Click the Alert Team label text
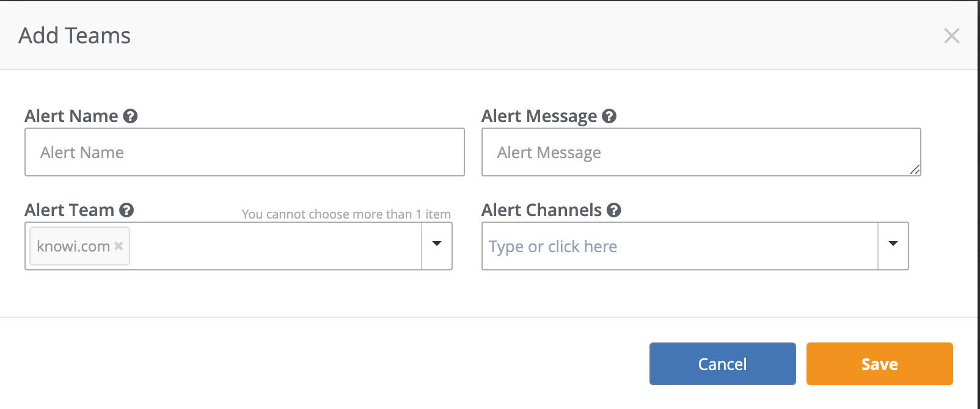The width and height of the screenshot is (980, 409). click(70, 210)
